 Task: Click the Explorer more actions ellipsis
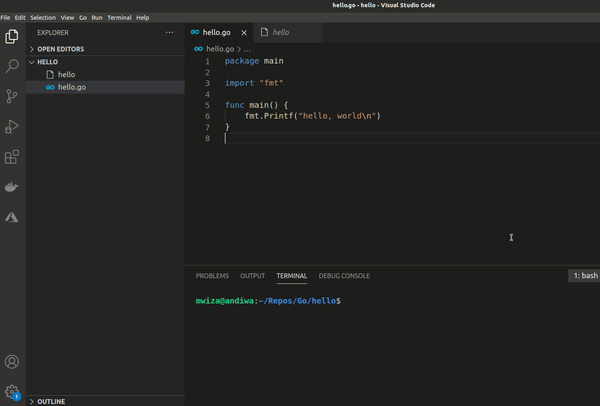pyautogui.click(x=169, y=32)
